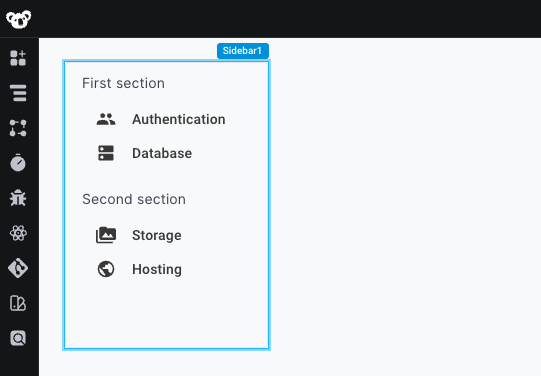This screenshot has width=541, height=376.
Task: Click the First section heading
Action: [124, 83]
